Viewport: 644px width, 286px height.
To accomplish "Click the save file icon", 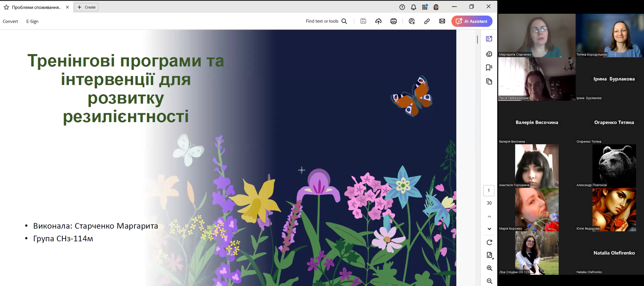I will (363, 21).
